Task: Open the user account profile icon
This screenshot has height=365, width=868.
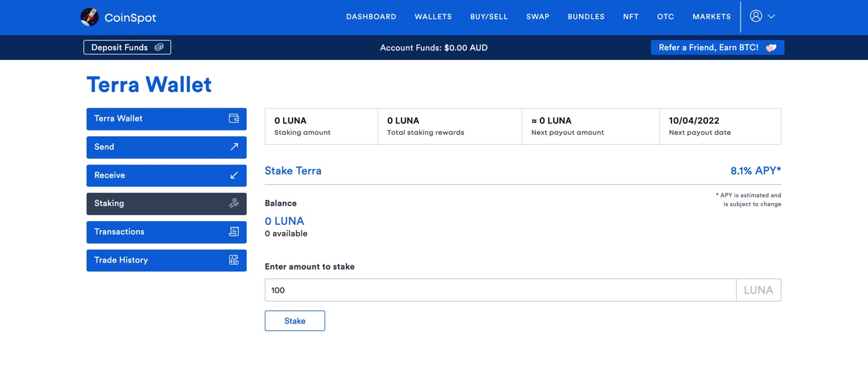Action: (x=756, y=16)
